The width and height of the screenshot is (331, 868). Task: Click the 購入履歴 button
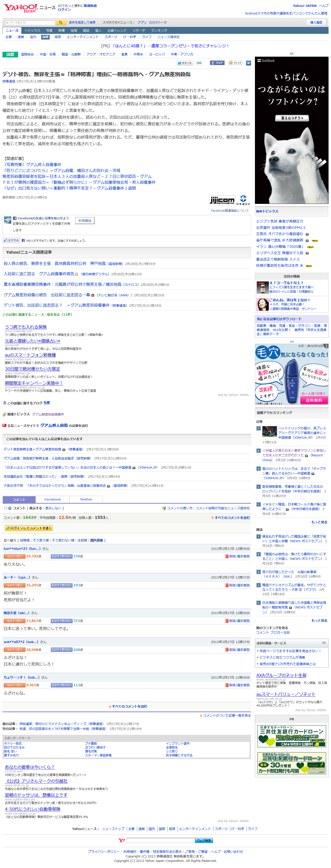point(316,23)
